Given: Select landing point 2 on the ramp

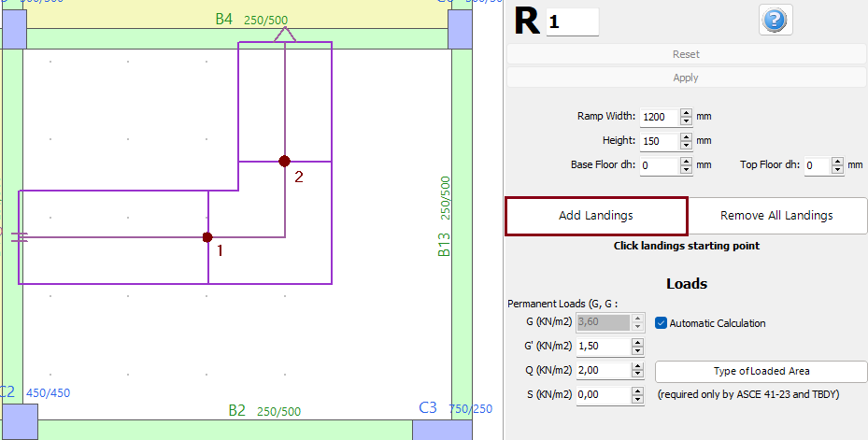Looking at the screenshot, I should coord(284,161).
